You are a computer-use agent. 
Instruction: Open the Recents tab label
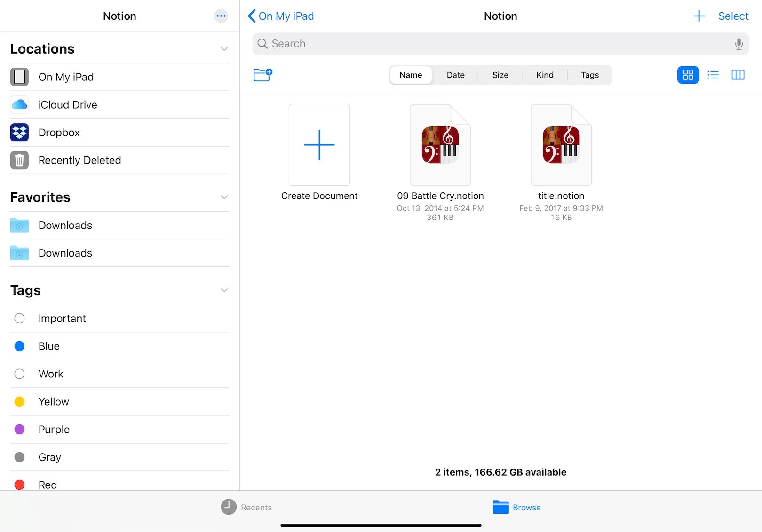[x=256, y=508]
